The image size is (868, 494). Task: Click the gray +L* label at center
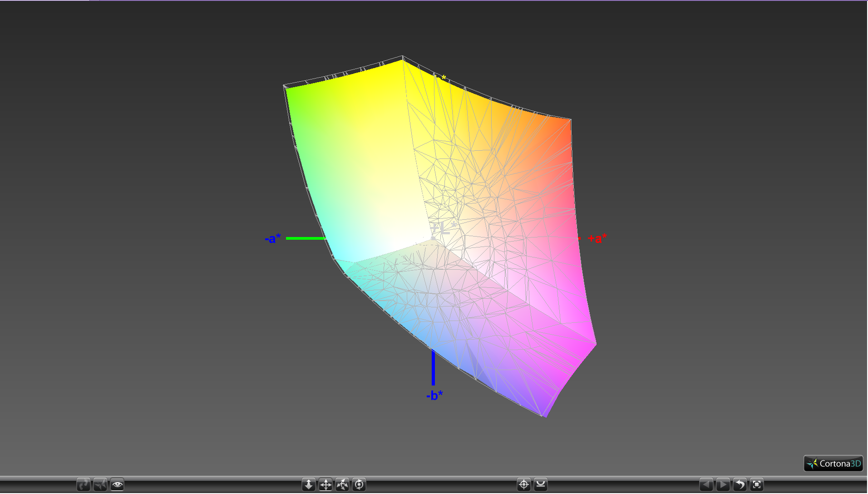point(443,228)
